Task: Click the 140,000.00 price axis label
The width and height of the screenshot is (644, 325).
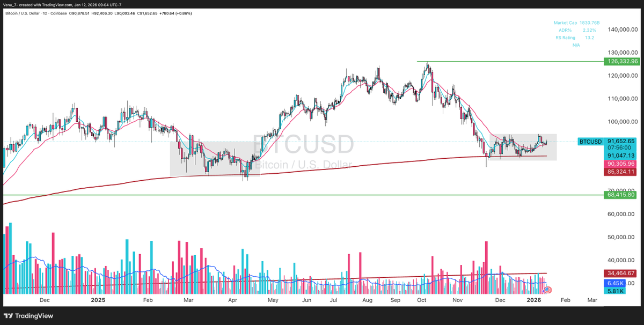Action: pyautogui.click(x=623, y=31)
